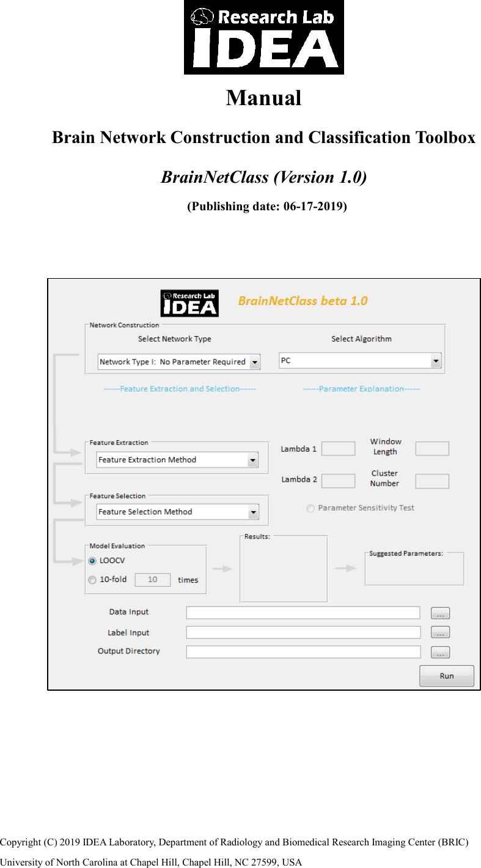Browse for Label Input file

(440, 633)
